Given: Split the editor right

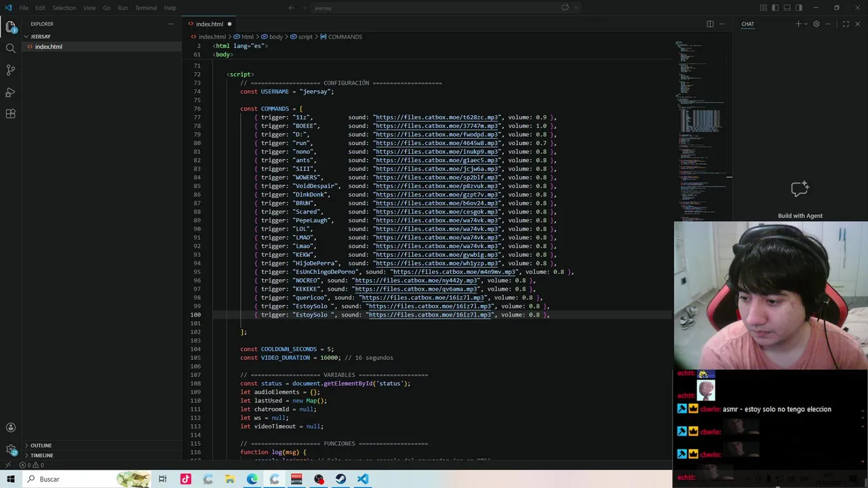Looking at the screenshot, I should coord(710,24).
